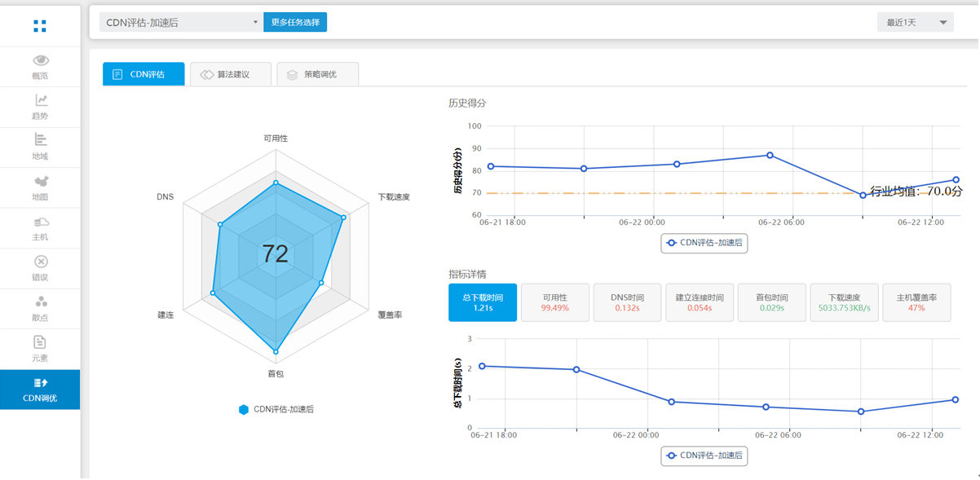Switch to the 策略调优 tab
Image resolution: width=980 pixels, height=480 pixels.
[x=317, y=74]
